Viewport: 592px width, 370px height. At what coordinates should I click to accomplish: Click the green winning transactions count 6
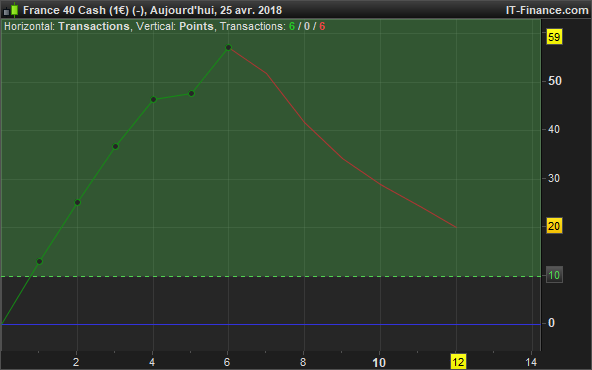pyautogui.click(x=292, y=26)
